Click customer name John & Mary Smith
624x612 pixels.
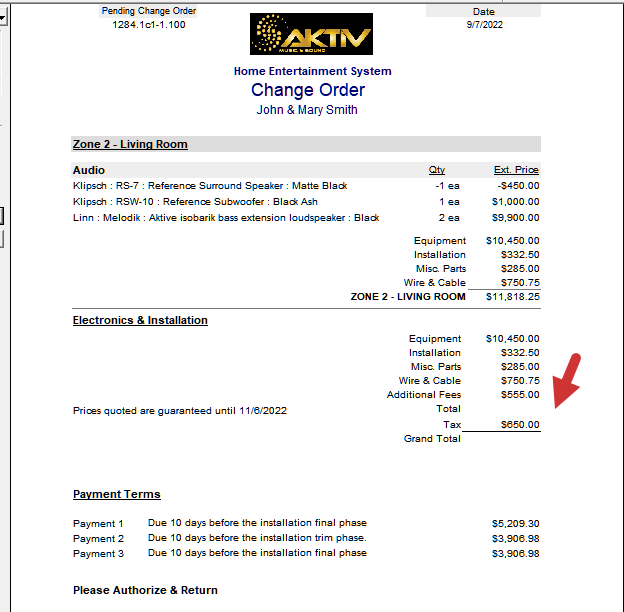[307, 110]
